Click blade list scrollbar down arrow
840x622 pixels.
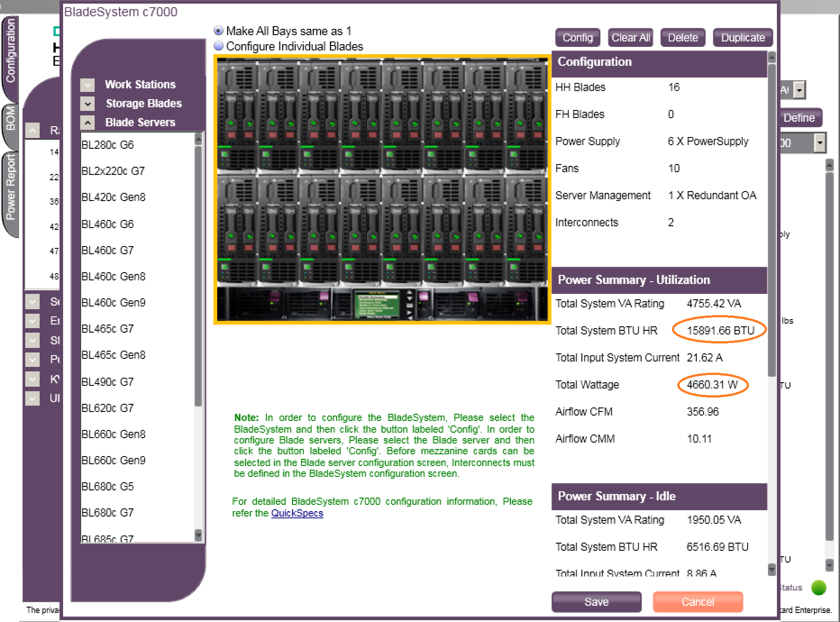198,535
